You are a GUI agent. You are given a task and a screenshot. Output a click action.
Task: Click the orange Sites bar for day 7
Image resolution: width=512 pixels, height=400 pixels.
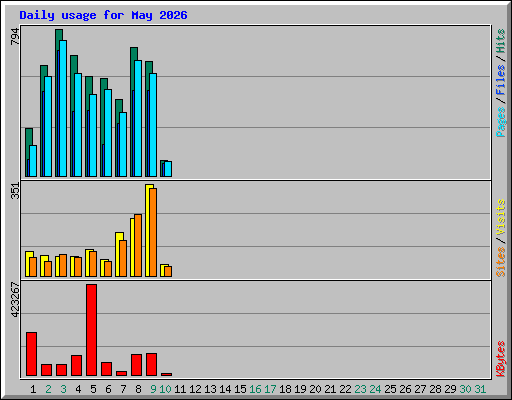[x=123, y=258]
